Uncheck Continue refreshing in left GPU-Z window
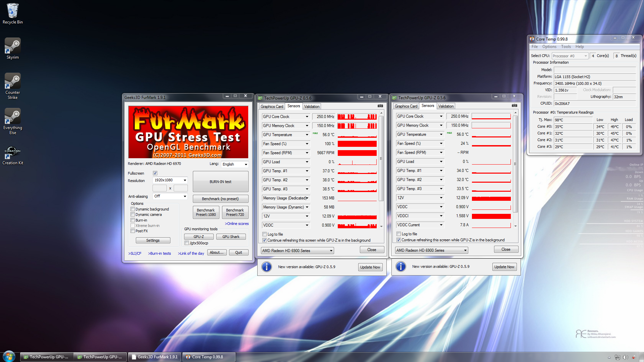This screenshot has width=644, height=362. pos(264,240)
